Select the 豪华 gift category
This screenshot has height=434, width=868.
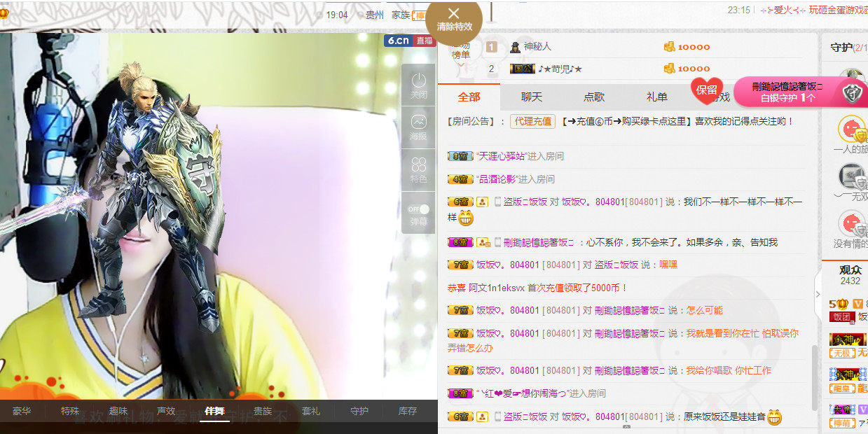pos(22,411)
